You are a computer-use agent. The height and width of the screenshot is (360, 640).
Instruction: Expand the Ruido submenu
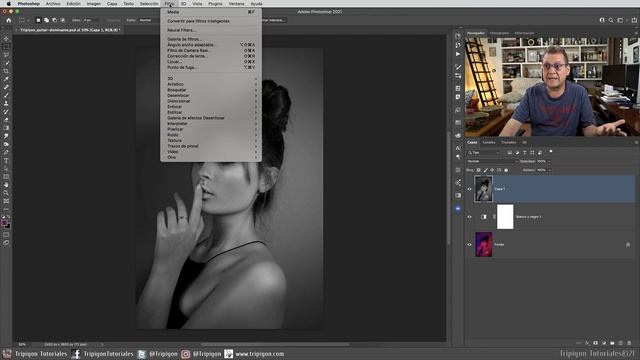tap(211, 135)
